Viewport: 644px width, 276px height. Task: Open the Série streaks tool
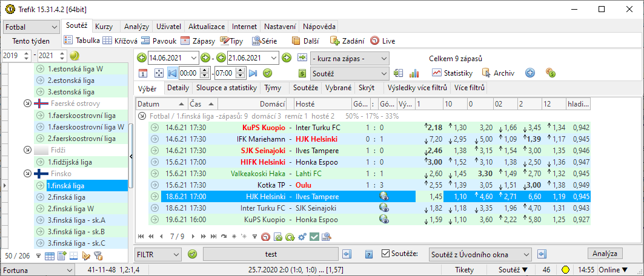coord(265,41)
